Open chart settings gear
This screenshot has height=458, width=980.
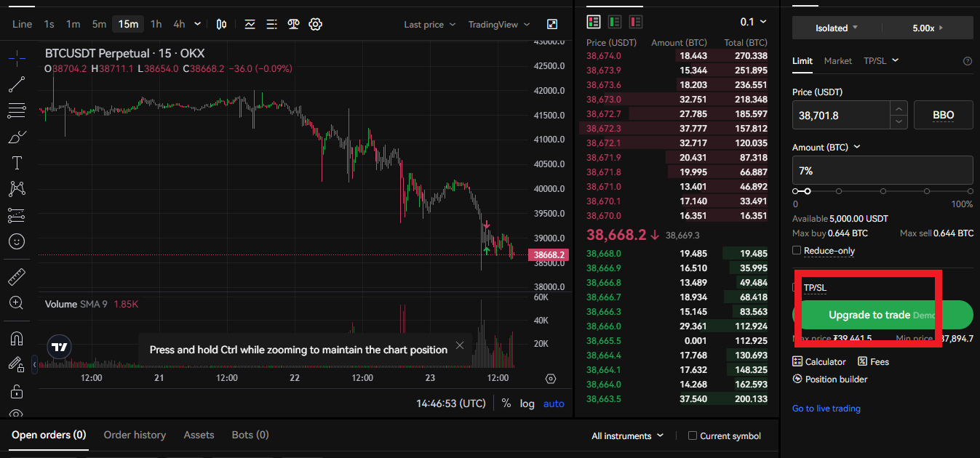315,24
